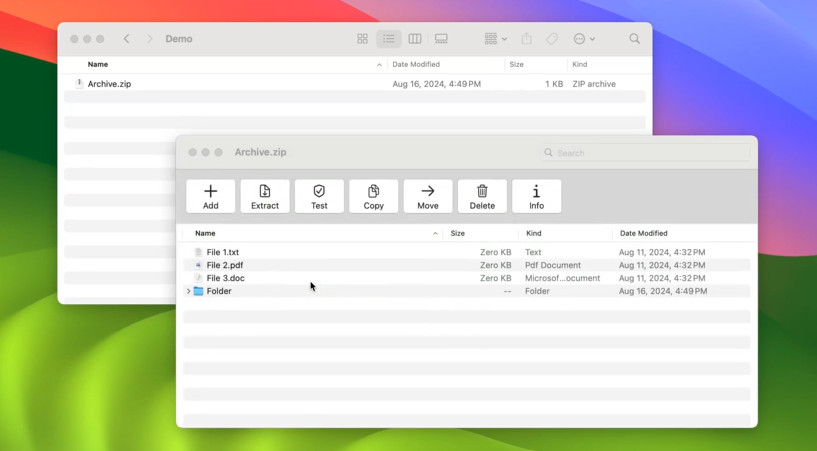
Task: Click the search magnifier in Demo window
Action: coord(634,39)
